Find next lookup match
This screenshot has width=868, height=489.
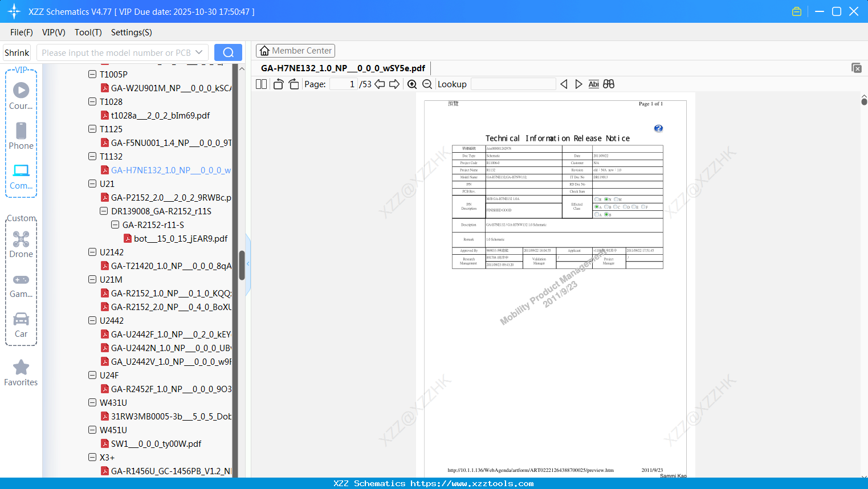(x=578, y=84)
